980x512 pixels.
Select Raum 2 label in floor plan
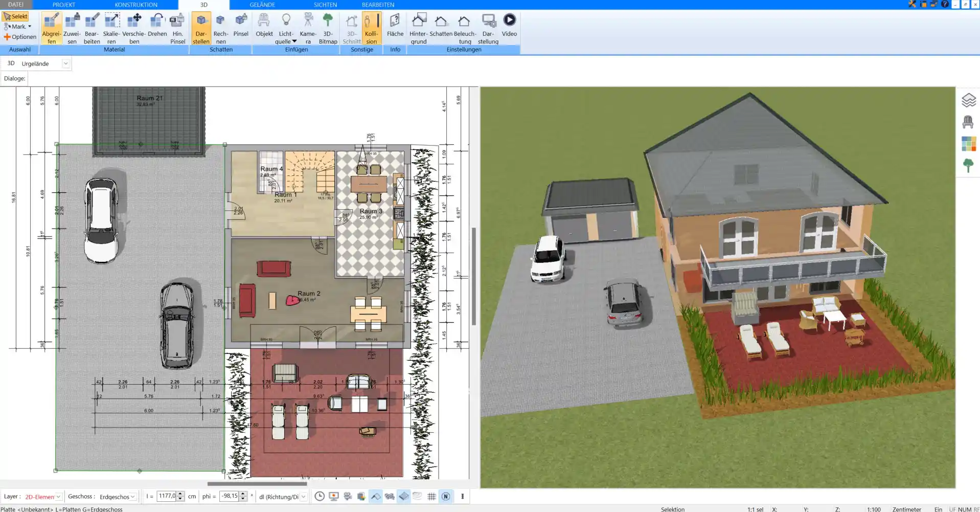click(309, 294)
